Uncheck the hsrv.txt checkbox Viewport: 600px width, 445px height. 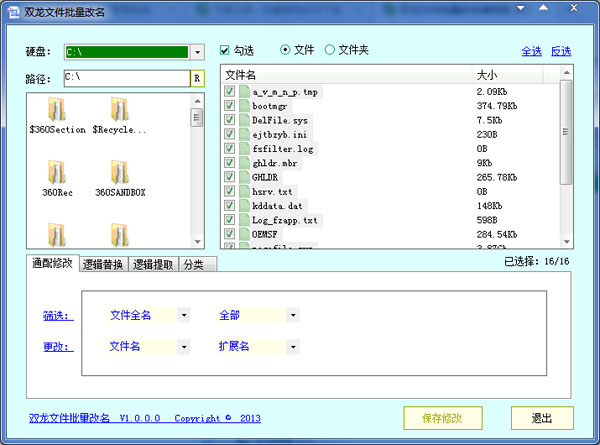tap(229, 191)
